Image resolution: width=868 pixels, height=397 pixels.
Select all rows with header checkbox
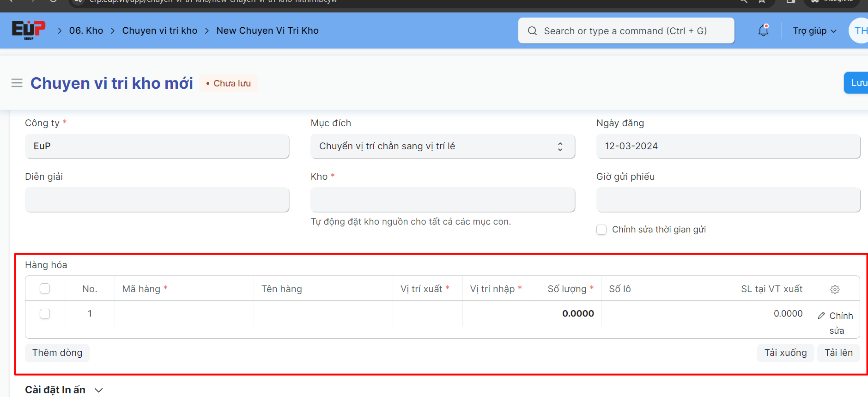click(45, 289)
